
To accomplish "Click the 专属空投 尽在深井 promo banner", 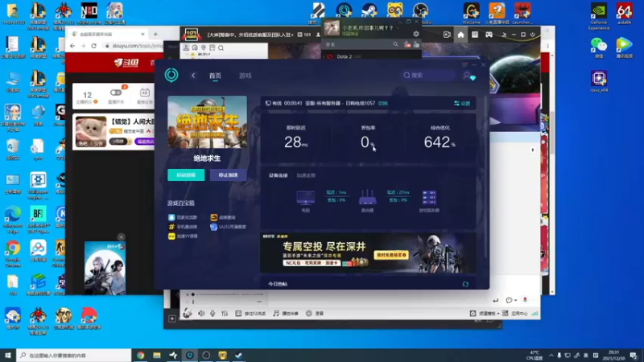I will coord(368,253).
